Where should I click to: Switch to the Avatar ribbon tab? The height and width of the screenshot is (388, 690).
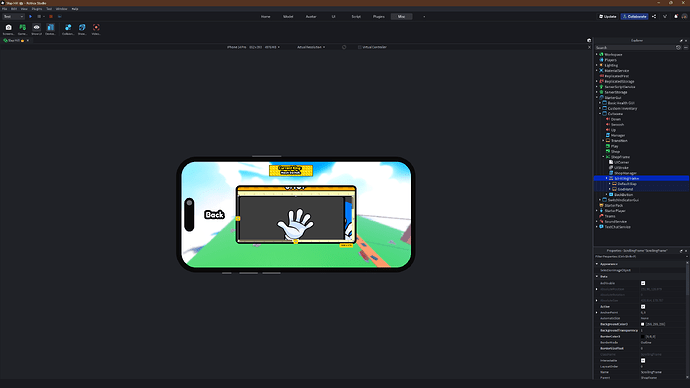(x=311, y=17)
